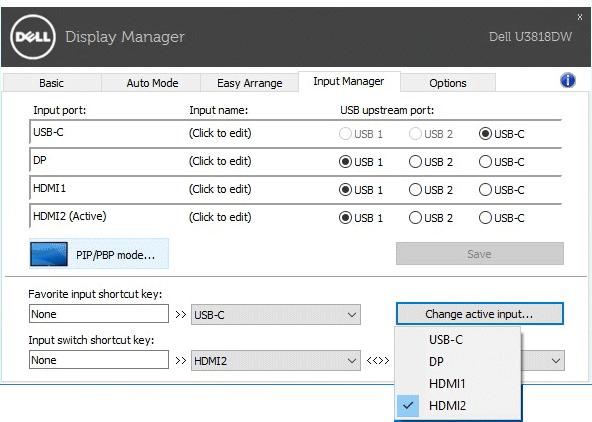Close the Display Manager window
This screenshot has height=422, width=592.
580,17
